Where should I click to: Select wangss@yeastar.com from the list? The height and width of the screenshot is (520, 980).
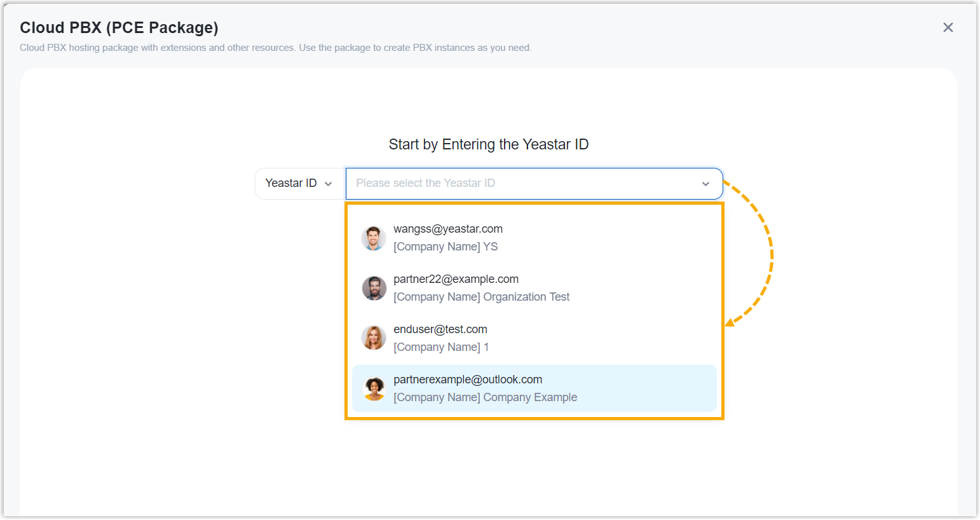[x=447, y=229]
